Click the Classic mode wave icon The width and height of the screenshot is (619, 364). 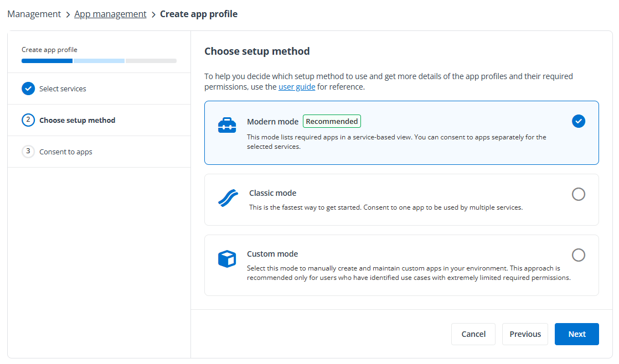coord(228,199)
